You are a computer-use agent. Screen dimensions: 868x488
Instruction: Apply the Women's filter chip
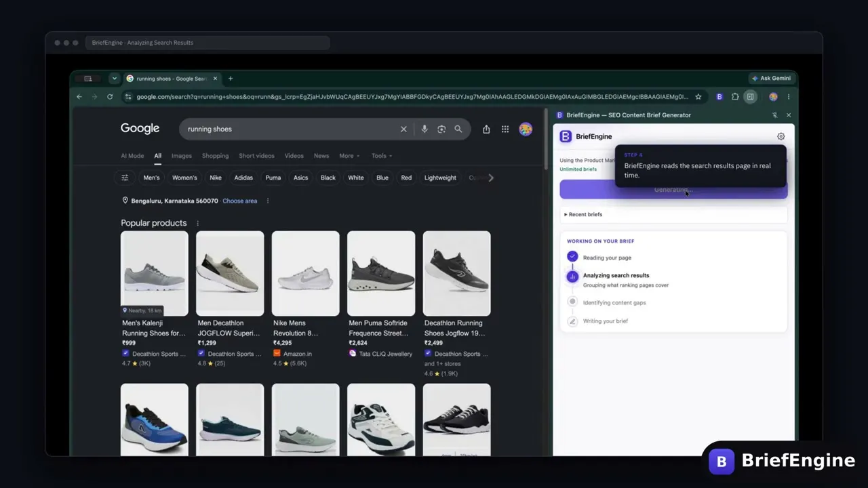point(184,178)
